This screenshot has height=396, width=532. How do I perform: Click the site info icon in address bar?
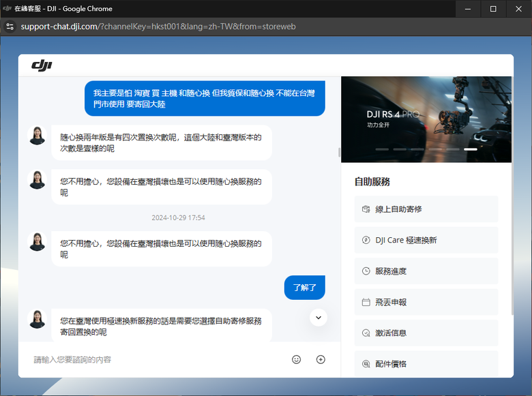point(10,27)
